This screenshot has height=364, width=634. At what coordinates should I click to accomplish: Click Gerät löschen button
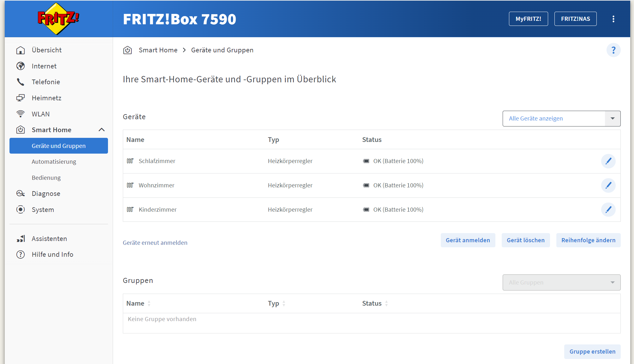point(525,240)
